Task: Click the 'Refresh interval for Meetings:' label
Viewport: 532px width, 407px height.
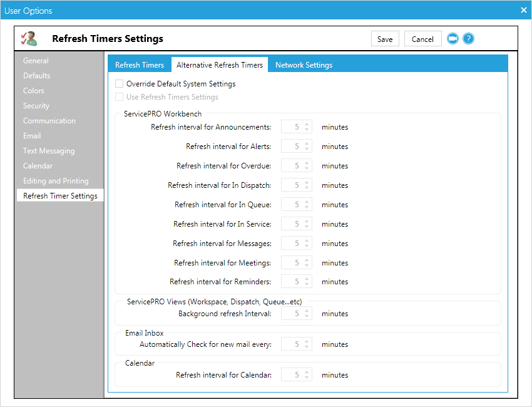Action: tap(223, 263)
